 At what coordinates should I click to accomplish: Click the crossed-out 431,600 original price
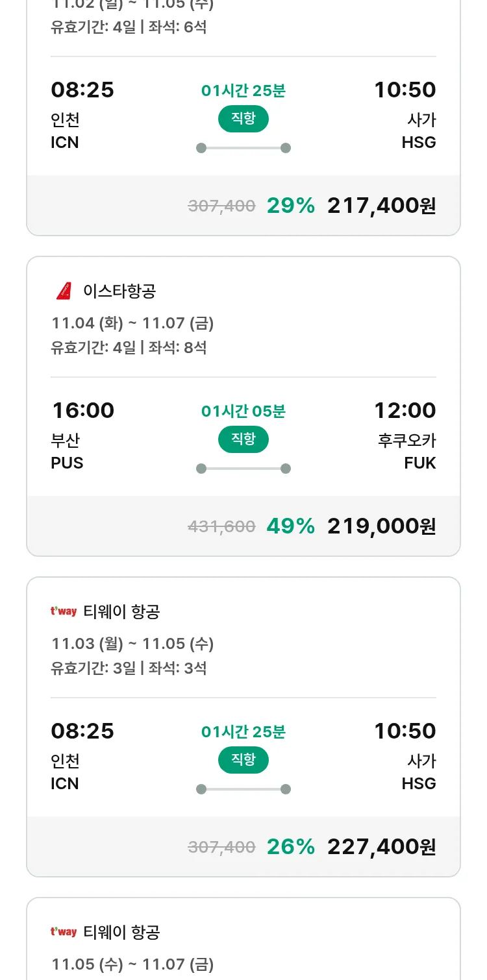point(221,527)
